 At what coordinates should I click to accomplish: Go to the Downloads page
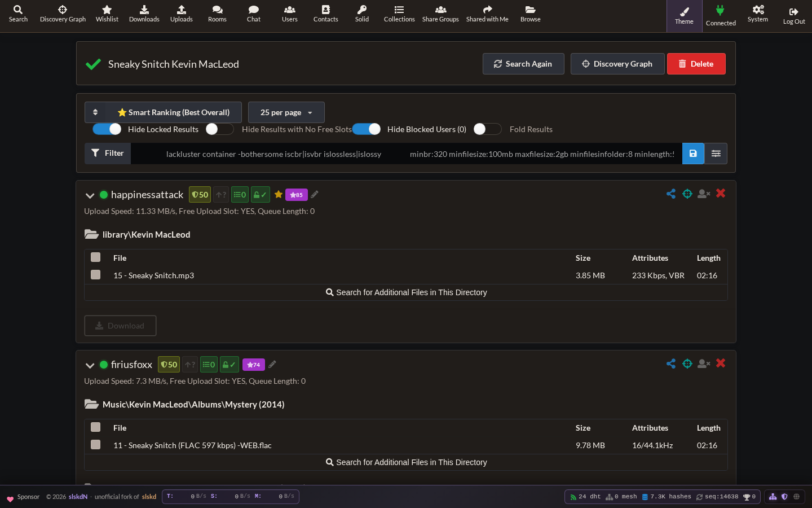click(144, 14)
